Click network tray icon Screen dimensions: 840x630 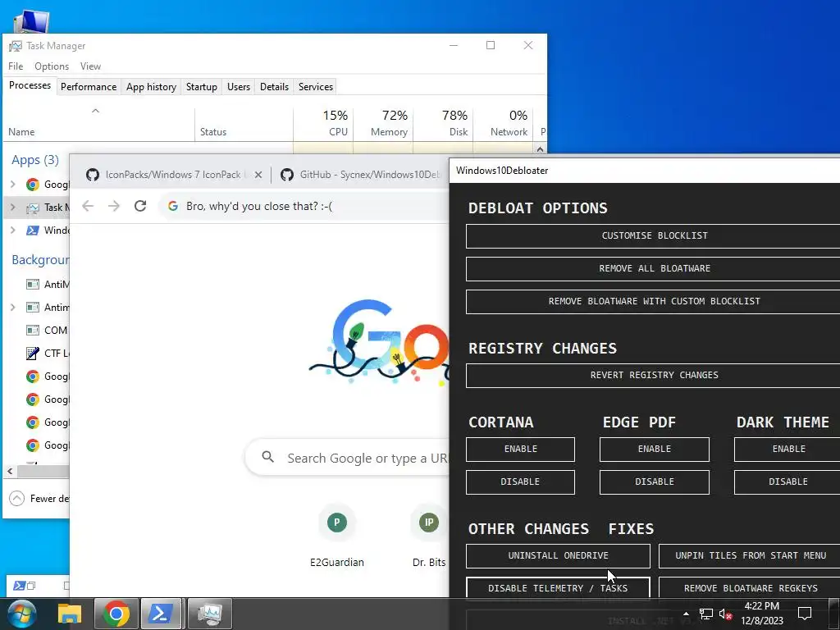[706, 614]
